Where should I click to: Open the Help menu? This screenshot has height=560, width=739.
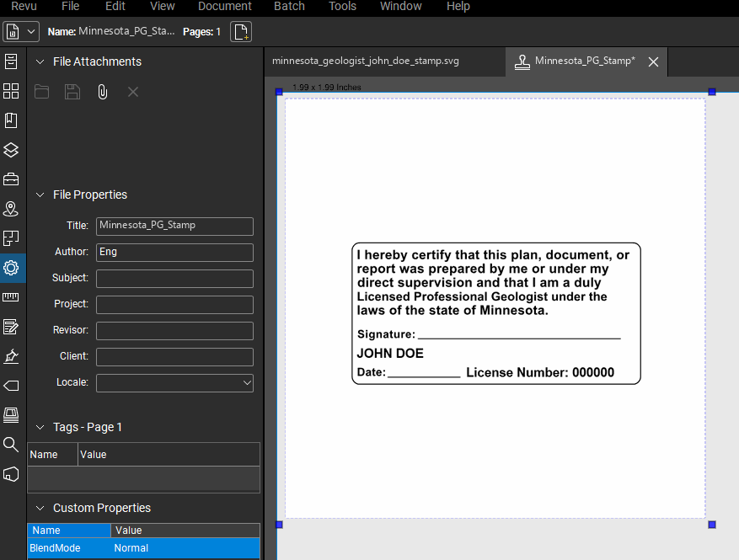[x=458, y=6]
